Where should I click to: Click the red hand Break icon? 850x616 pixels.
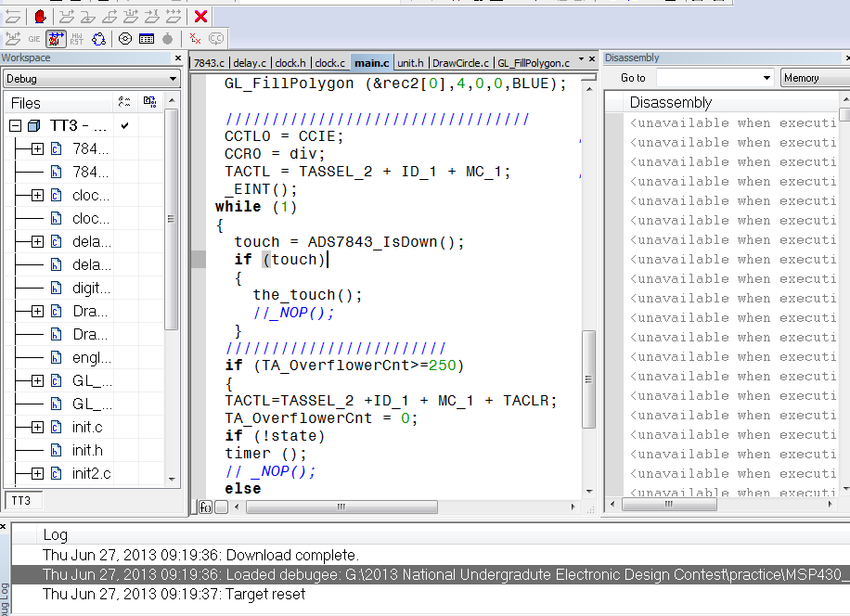40,17
